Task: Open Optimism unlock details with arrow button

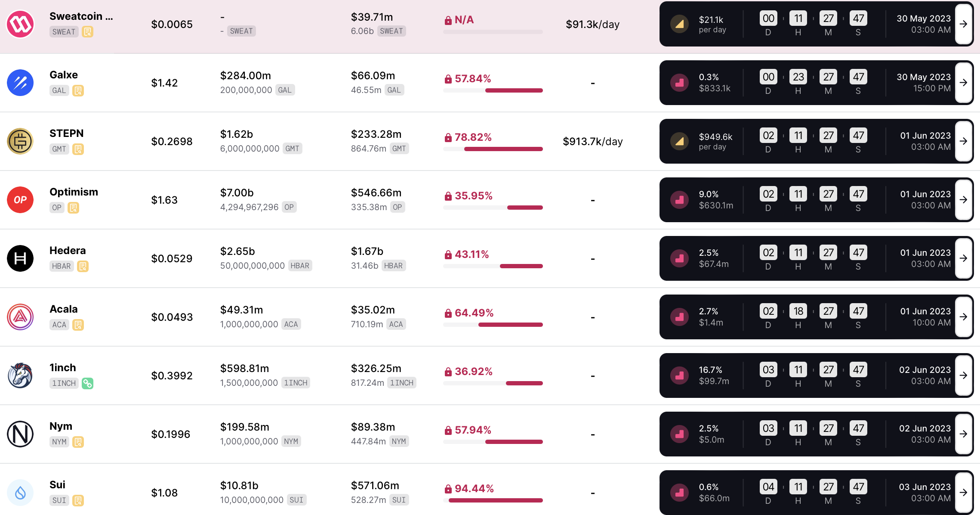Action: [x=964, y=200]
